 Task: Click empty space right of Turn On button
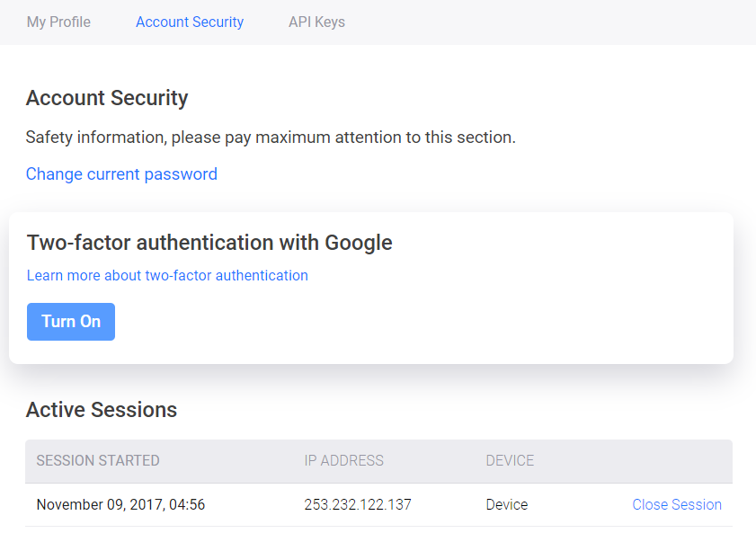(x=405, y=322)
